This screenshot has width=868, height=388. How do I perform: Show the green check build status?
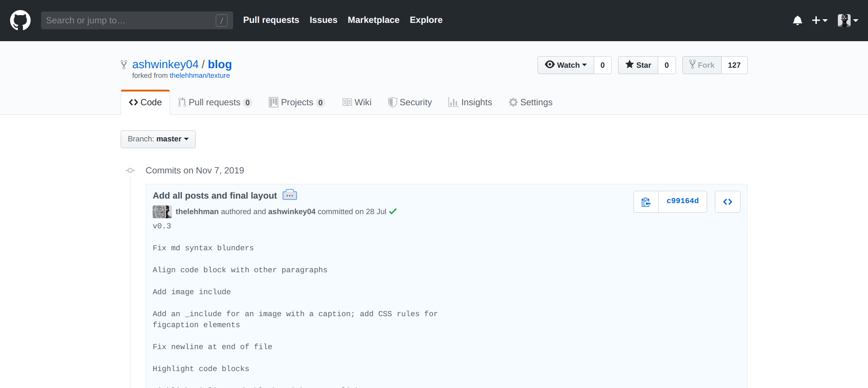pos(393,211)
